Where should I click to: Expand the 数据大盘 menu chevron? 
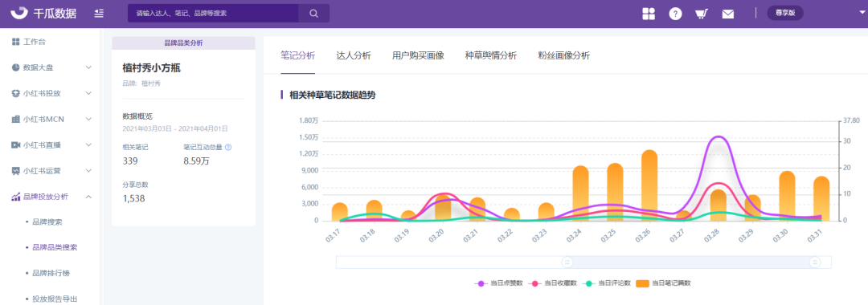click(x=88, y=67)
